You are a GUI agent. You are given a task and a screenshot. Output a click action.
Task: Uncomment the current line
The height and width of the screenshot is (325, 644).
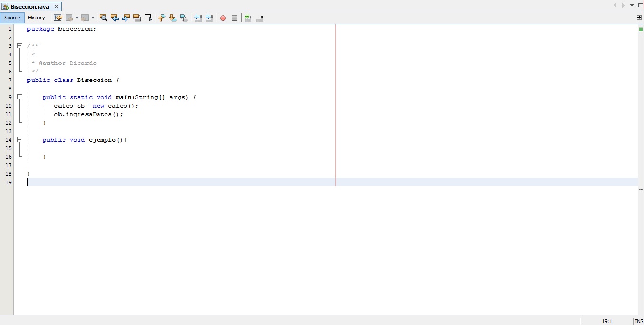click(259, 18)
